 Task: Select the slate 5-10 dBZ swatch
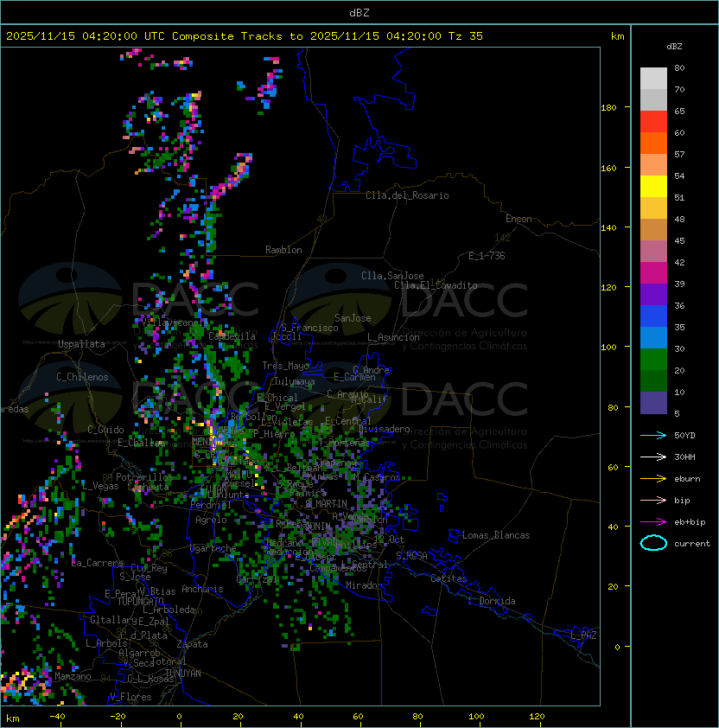[x=653, y=403]
